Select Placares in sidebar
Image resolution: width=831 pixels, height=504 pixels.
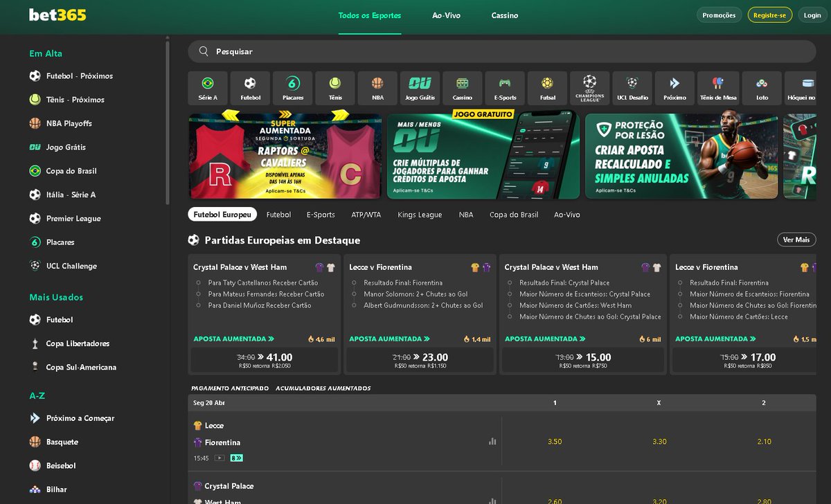point(60,242)
